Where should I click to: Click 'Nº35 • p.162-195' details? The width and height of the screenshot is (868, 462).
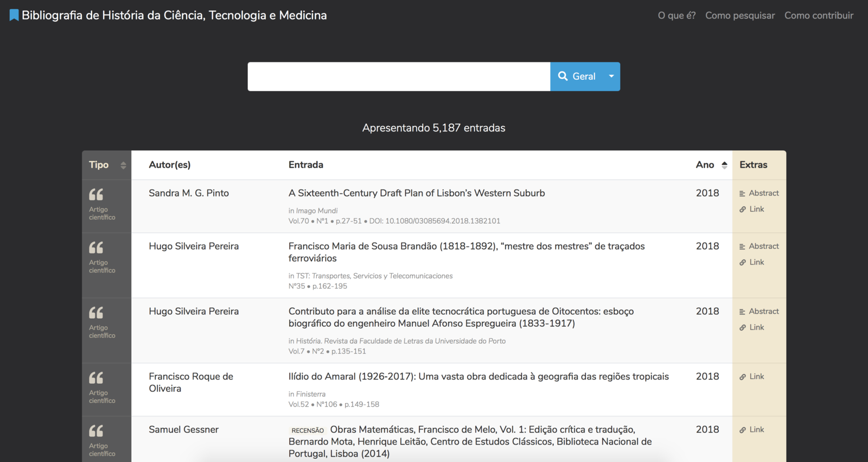point(318,286)
